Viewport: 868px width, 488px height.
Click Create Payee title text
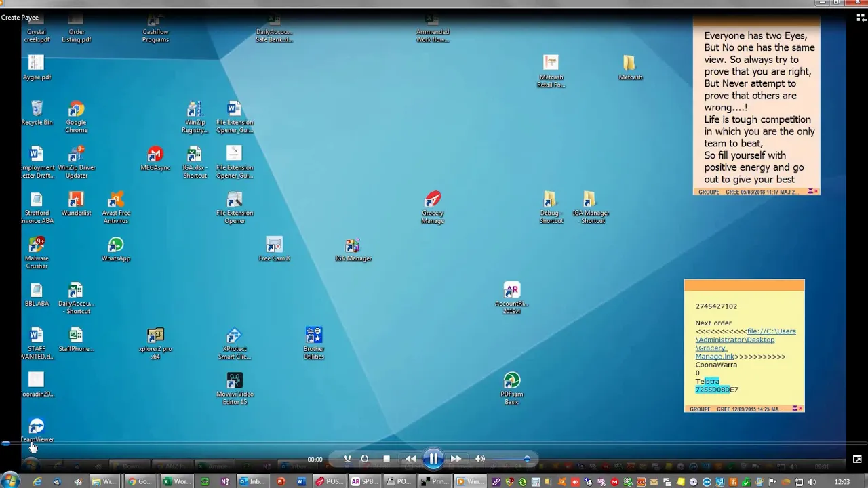tap(20, 17)
